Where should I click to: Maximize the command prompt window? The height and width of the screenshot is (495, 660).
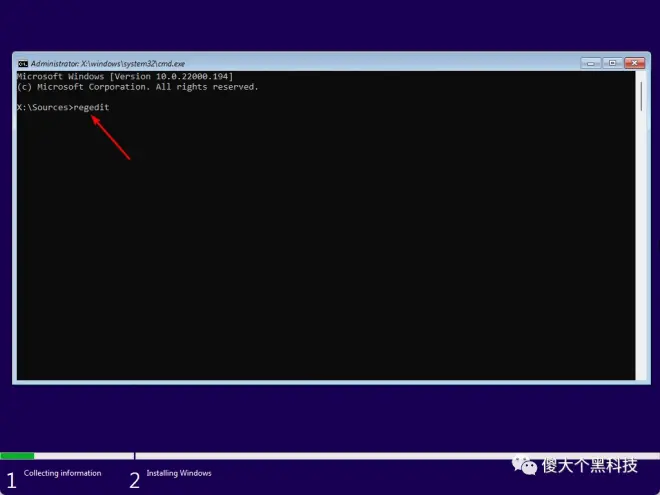(x=612, y=63)
